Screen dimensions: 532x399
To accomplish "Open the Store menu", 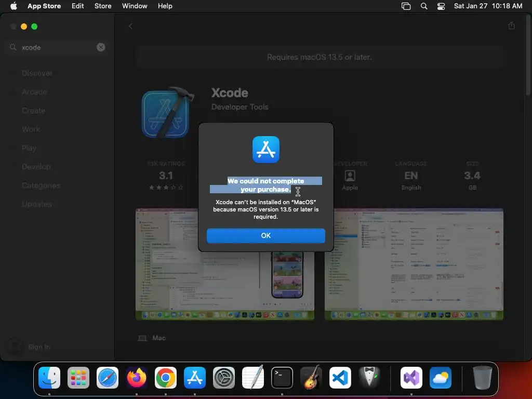I will pyautogui.click(x=103, y=6).
